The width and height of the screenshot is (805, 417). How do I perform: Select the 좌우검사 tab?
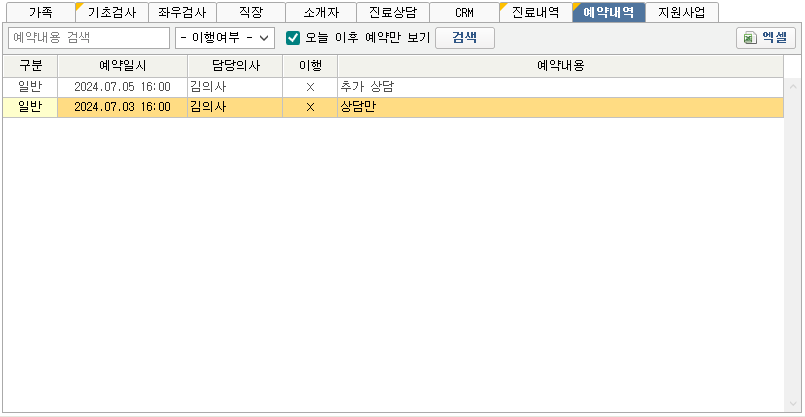pos(182,13)
